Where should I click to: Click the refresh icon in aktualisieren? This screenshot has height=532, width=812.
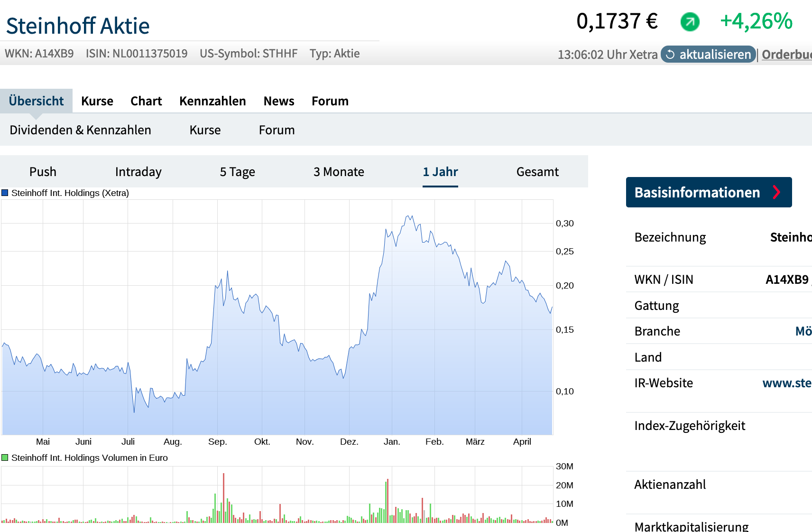pyautogui.click(x=670, y=55)
